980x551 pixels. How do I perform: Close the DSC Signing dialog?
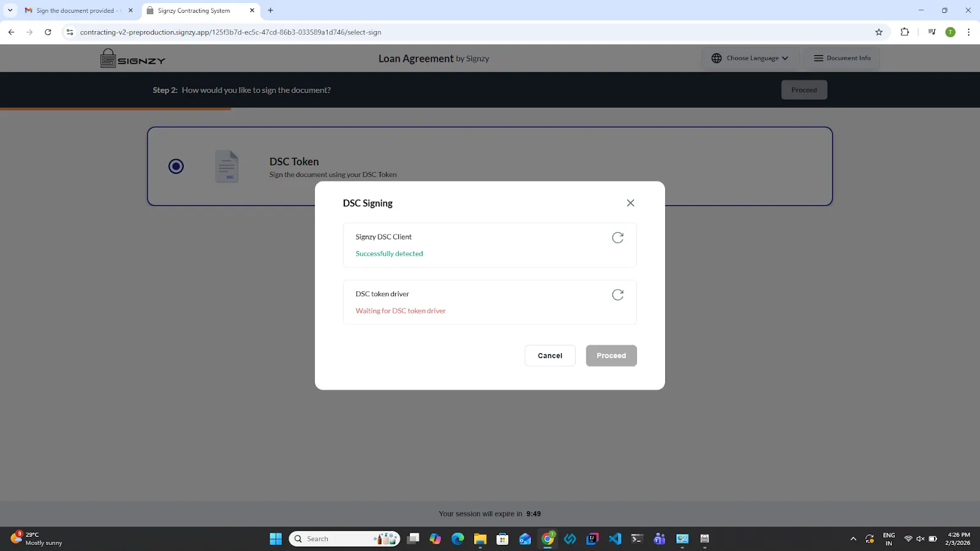[630, 203]
